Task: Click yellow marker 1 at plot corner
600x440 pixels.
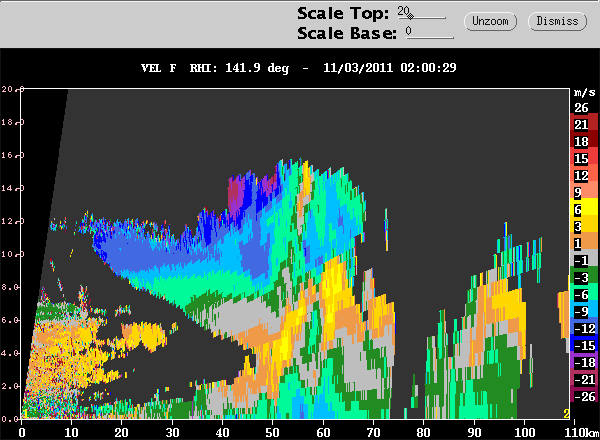Action: (25, 414)
